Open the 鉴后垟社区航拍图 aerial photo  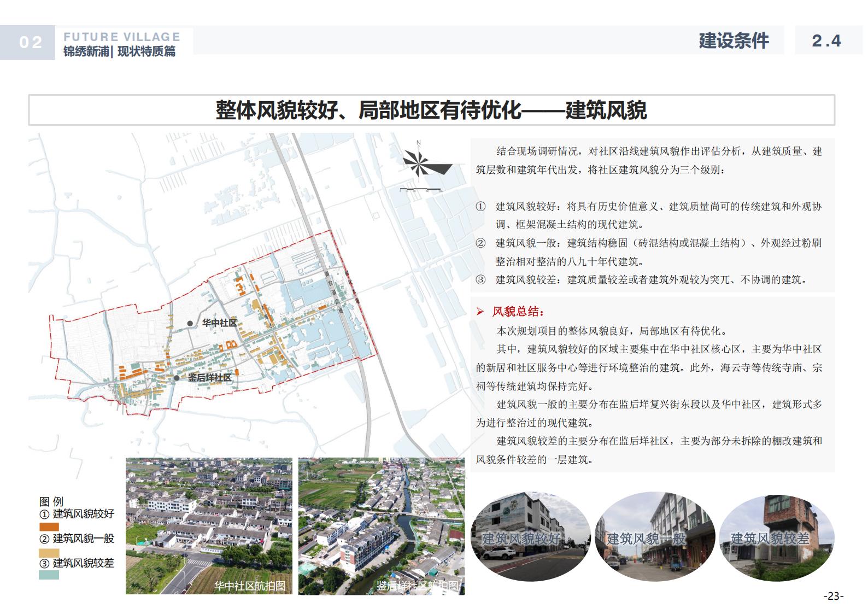coord(382,526)
